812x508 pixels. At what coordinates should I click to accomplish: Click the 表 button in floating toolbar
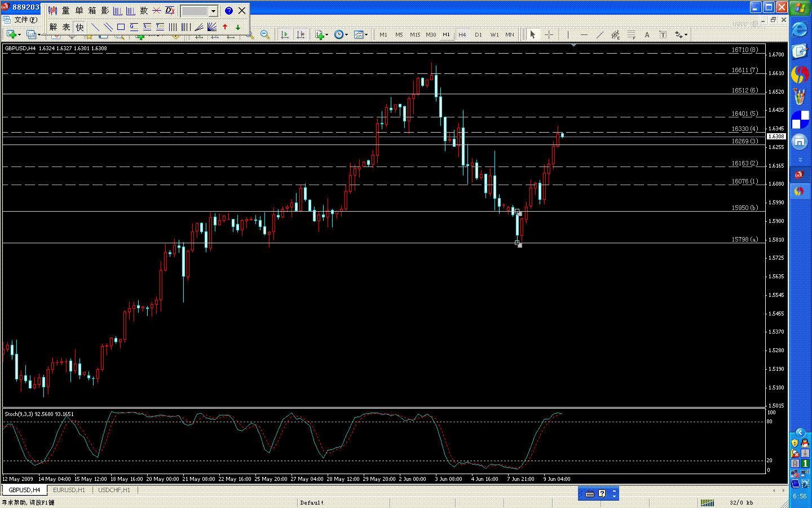[66, 27]
